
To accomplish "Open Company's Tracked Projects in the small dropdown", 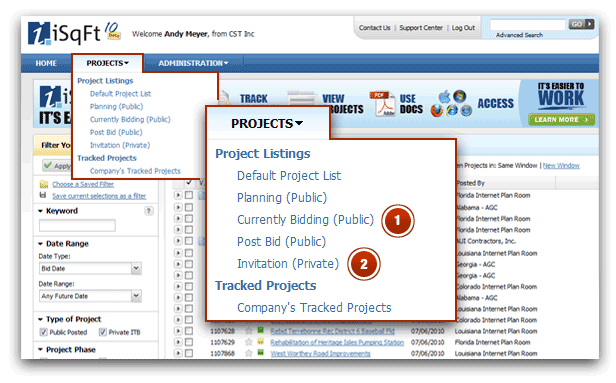I will tap(135, 171).
